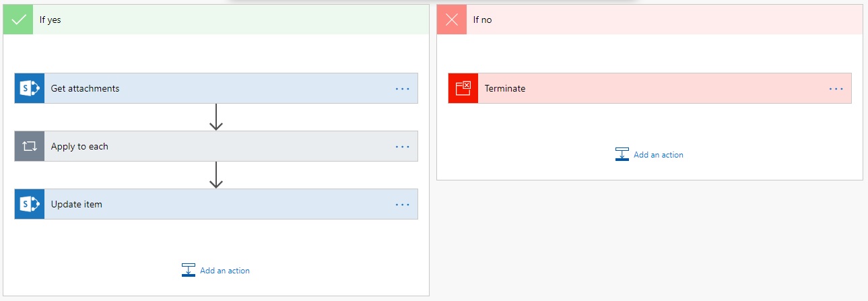Click the arrow between Get attachments and Apply to each
This screenshot has width=868, height=301.
[x=216, y=116]
